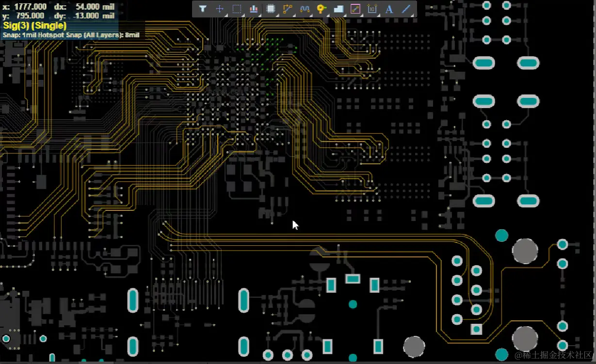The height and width of the screenshot is (364, 596).
Task: Click the Hotspot Snap status text
Action: click(x=71, y=35)
